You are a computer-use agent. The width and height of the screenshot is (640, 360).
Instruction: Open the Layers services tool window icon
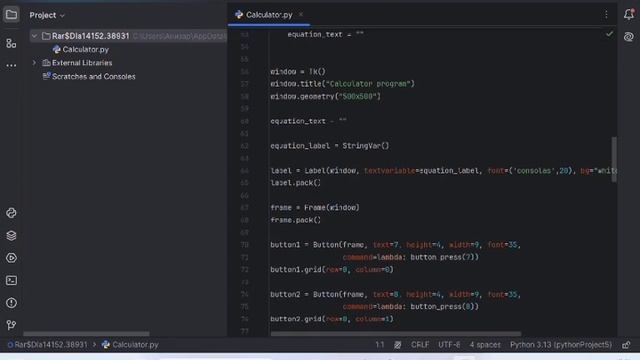coord(11,236)
